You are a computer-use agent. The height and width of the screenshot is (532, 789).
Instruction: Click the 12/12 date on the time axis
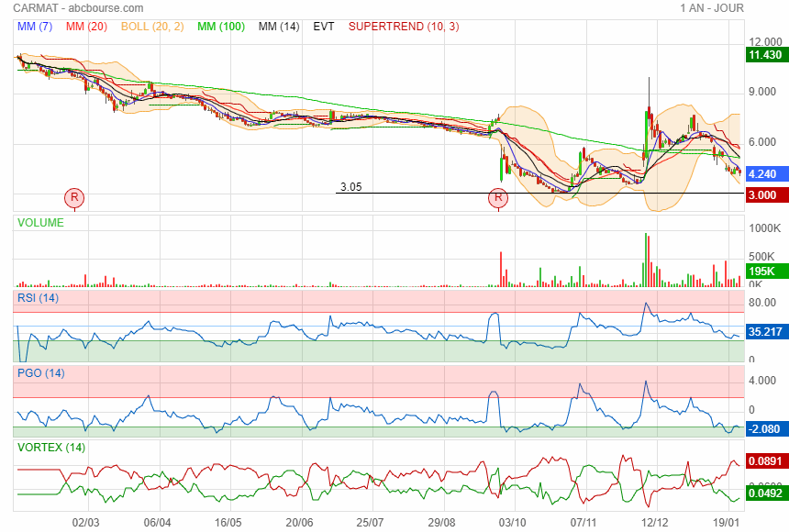pyautogui.click(x=654, y=521)
